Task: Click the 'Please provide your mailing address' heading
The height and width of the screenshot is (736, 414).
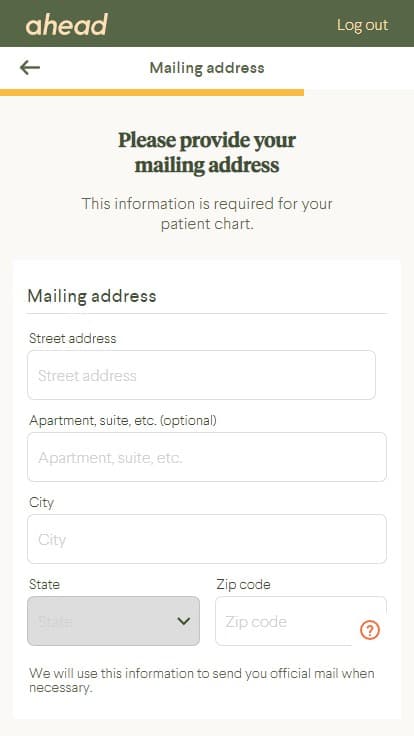Action: [207, 153]
